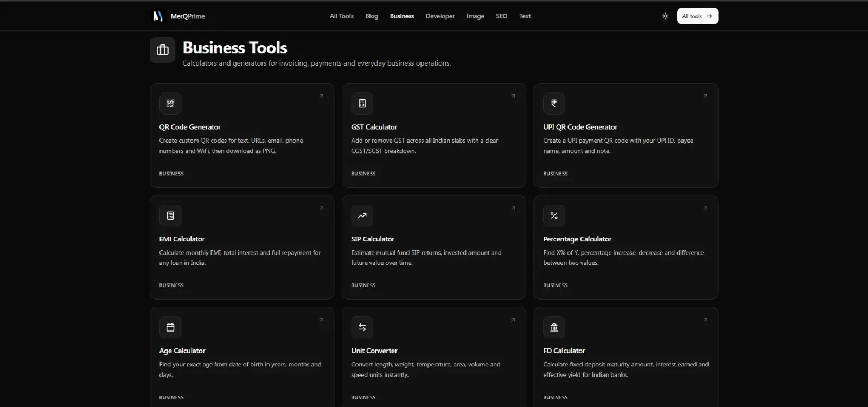Click BUSINESS tag on UPI QR Code card
This screenshot has height=407, width=868.
[556, 174]
